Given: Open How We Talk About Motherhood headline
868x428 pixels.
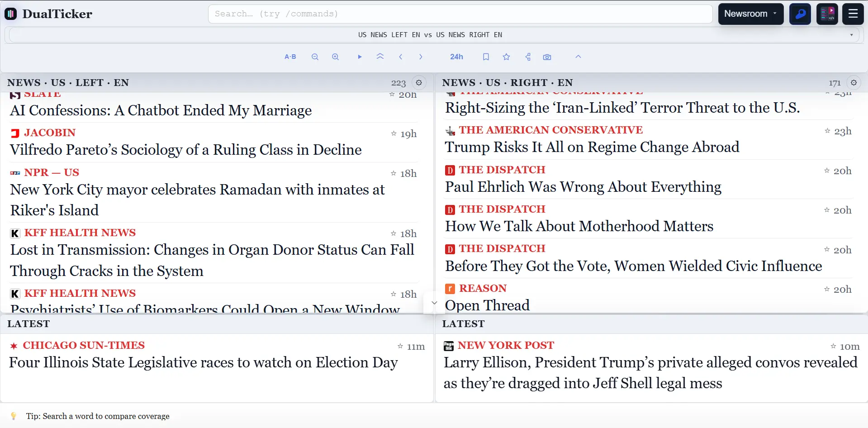Looking at the screenshot, I should point(579,226).
